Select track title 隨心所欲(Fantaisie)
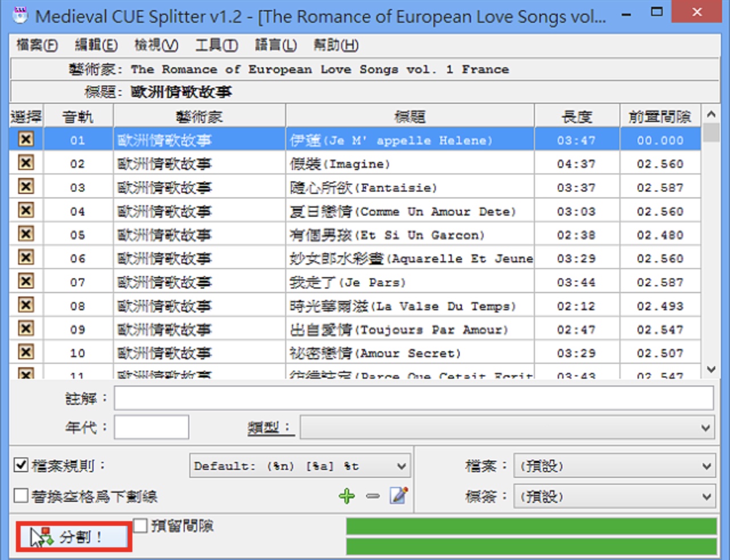 tap(363, 188)
